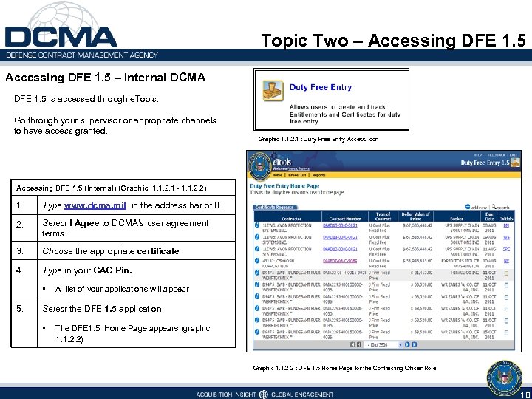Open contract number link in 11 AUG row

point(340,249)
